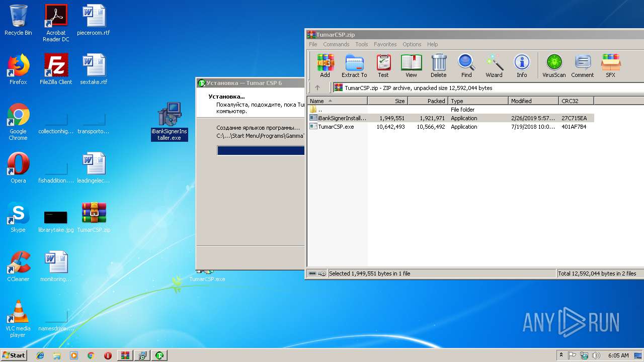Click the SFX toolbar icon

coord(610,66)
